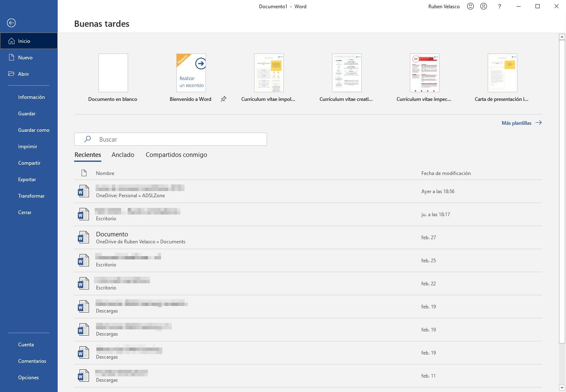
Task: Open Word Opciones
Action: click(x=28, y=378)
